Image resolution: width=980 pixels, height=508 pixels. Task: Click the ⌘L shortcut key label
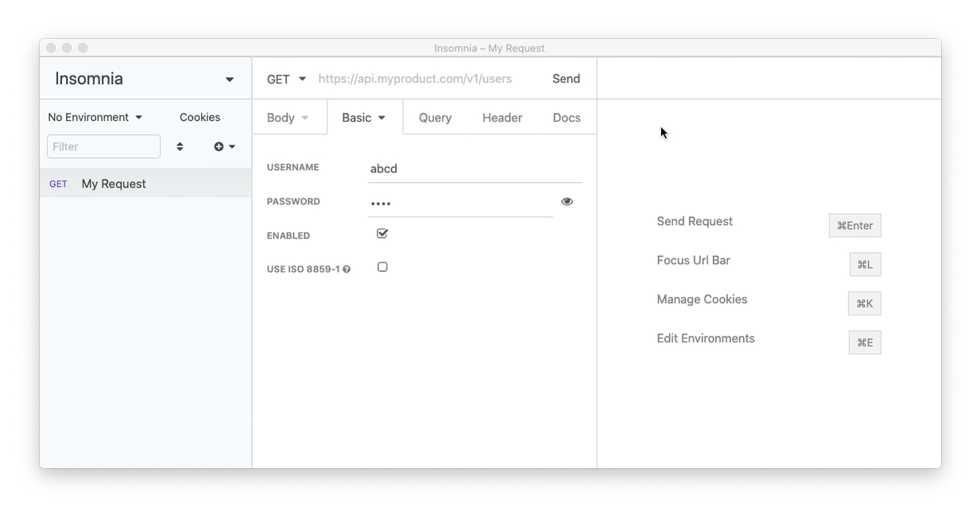click(x=866, y=265)
